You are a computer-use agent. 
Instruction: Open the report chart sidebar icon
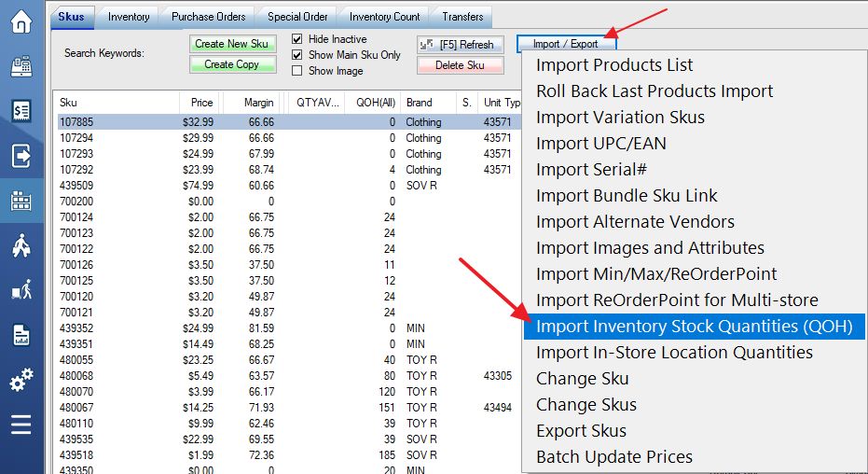21,336
